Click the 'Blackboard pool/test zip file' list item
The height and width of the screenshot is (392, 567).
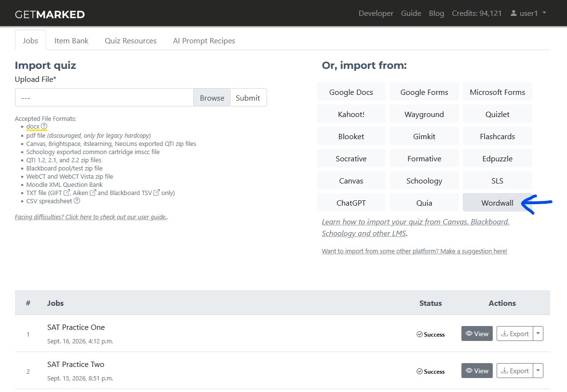click(65, 168)
